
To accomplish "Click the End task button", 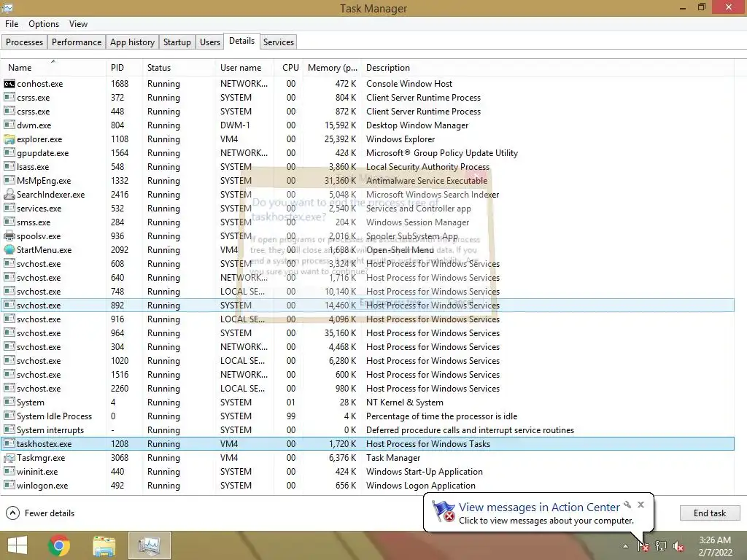I will click(710, 513).
